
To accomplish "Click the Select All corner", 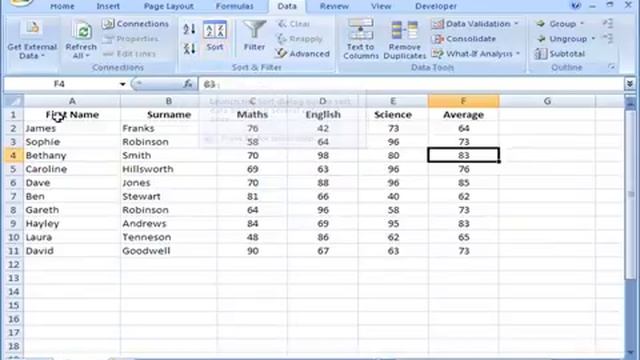I will (13, 101).
